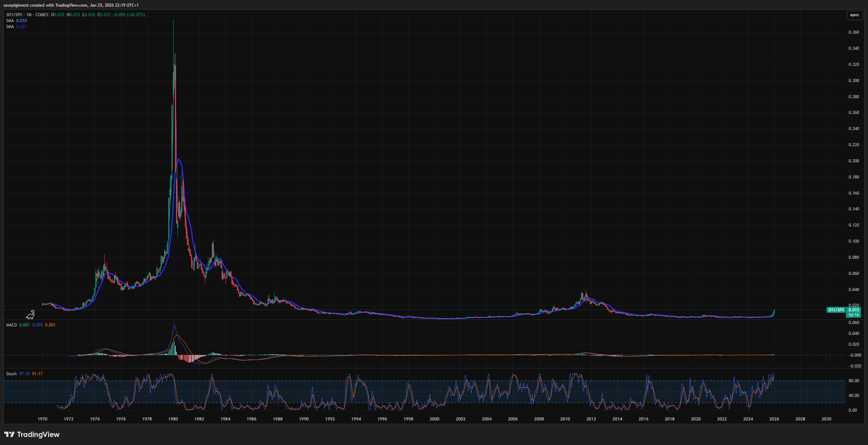
Task: Click the +42.07% change value in legend
Action: 136,15
